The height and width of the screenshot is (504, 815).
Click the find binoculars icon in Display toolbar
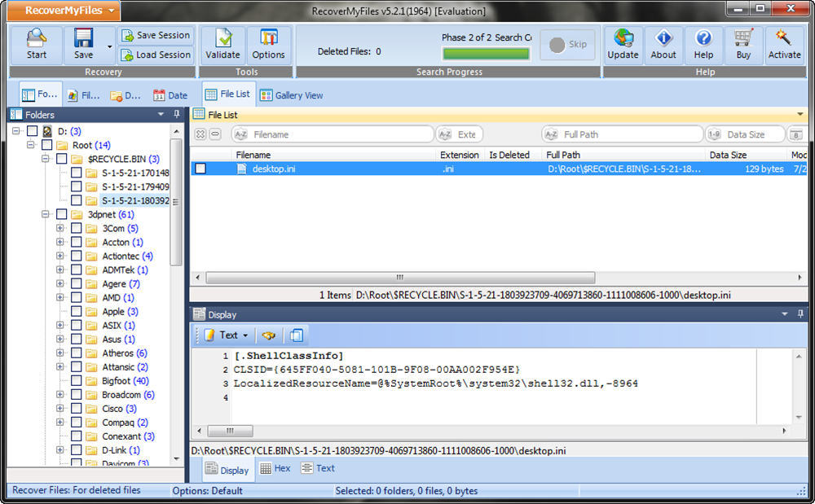(268, 335)
